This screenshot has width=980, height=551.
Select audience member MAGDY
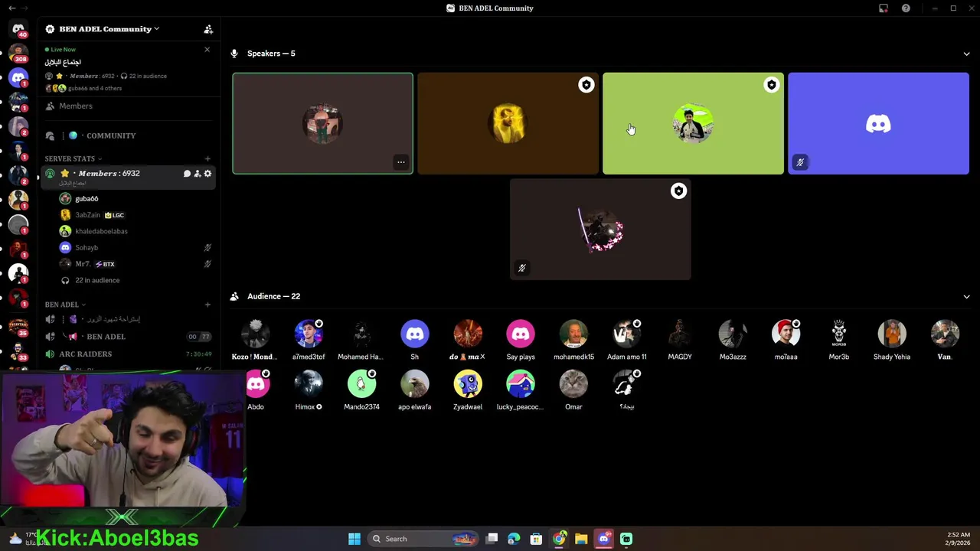click(x=680, y=340)
